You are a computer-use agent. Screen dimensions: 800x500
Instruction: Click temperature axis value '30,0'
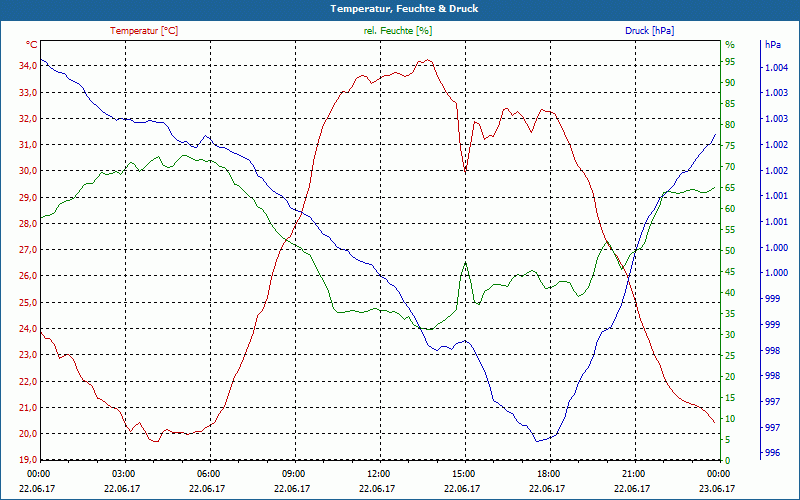(x=28, y=171)
